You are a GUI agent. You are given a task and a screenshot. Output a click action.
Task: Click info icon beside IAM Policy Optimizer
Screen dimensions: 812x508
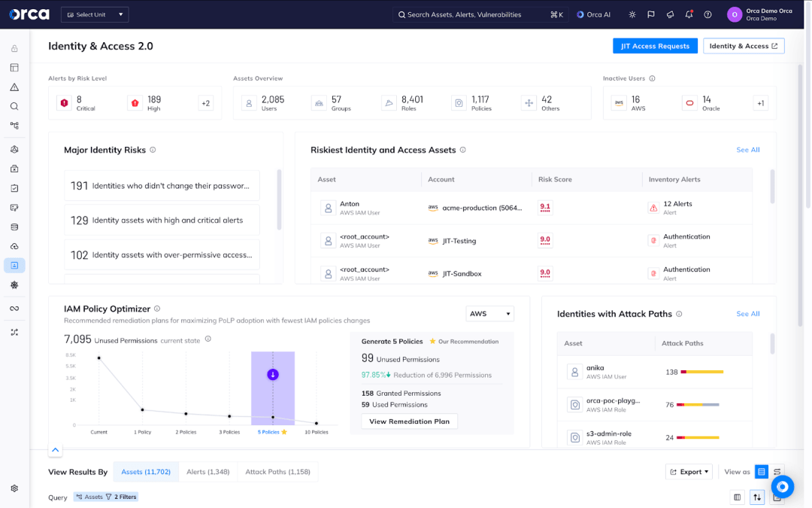pos(157,309)
